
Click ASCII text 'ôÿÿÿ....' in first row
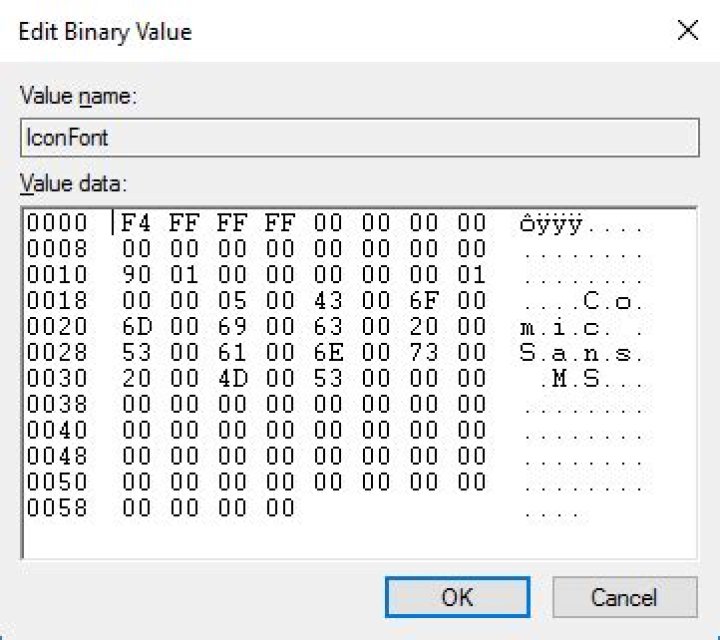click(581, 224)
